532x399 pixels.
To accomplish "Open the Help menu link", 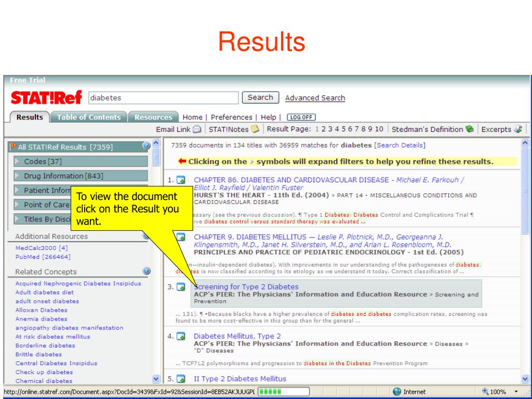I will coord(269,117).
